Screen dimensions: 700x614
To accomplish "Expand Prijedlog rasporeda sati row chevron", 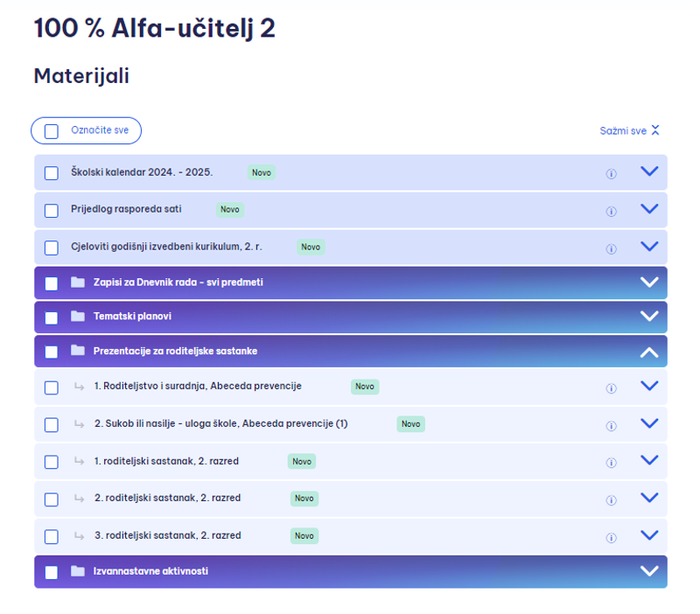I will click(x=649, y=208).
